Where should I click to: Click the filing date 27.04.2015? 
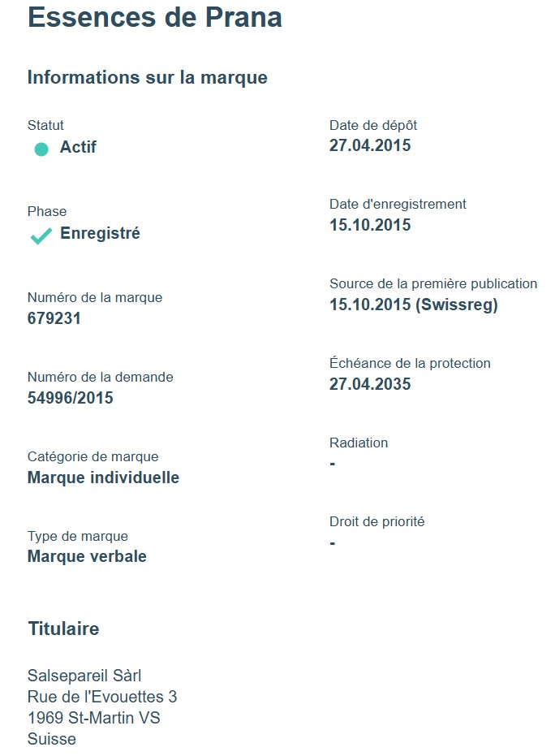tap(370, 145)
